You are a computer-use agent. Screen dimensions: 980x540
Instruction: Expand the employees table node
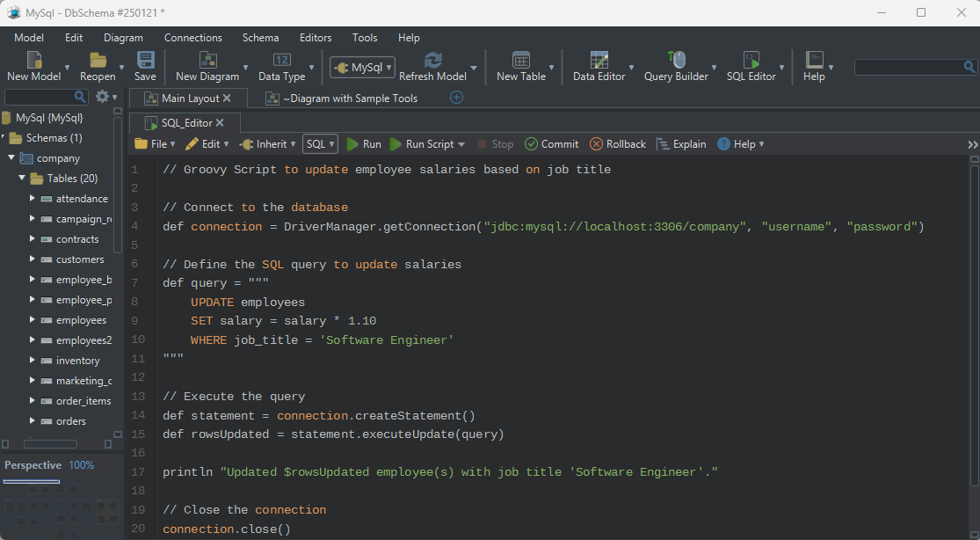click(32, 319)
